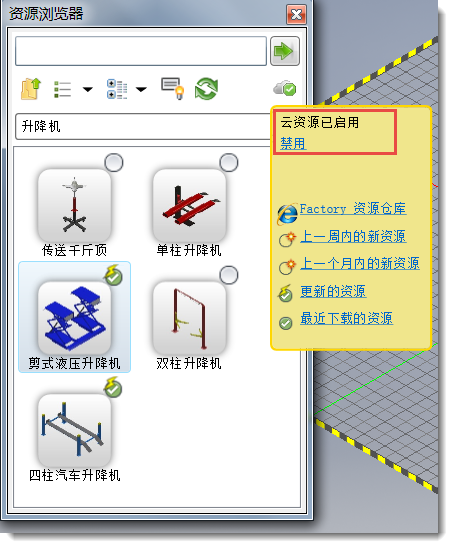Toggle the selection circle on 传送千斤顶
This screenshot has height=548, width=453.
(114, 163)
